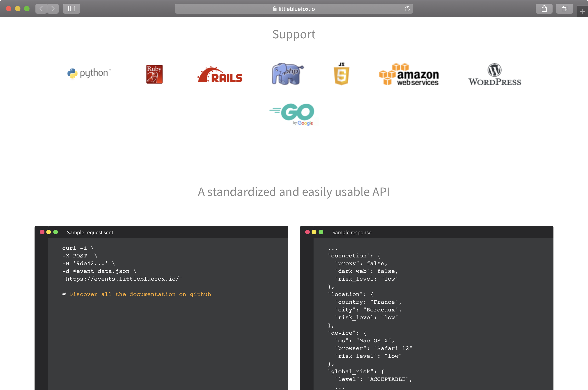Image resolution: width=588 pixels, height=390 pixels.
Task: Click the Sample request sent title
Action: pos(90,232)
